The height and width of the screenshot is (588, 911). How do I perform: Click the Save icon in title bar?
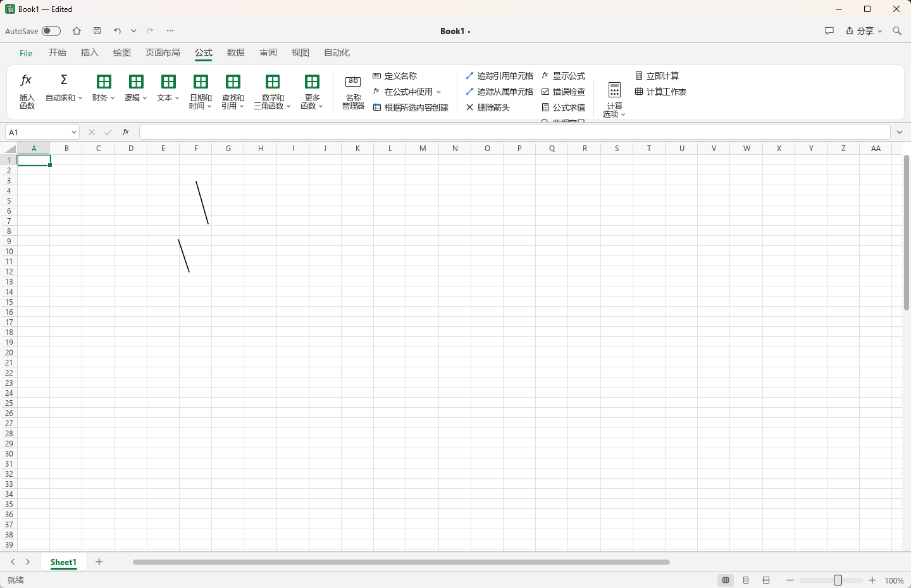click(x=97, y=31)
